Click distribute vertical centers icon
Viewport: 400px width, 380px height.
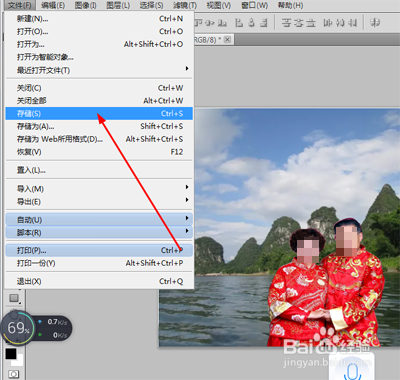[x=298, y=23]
